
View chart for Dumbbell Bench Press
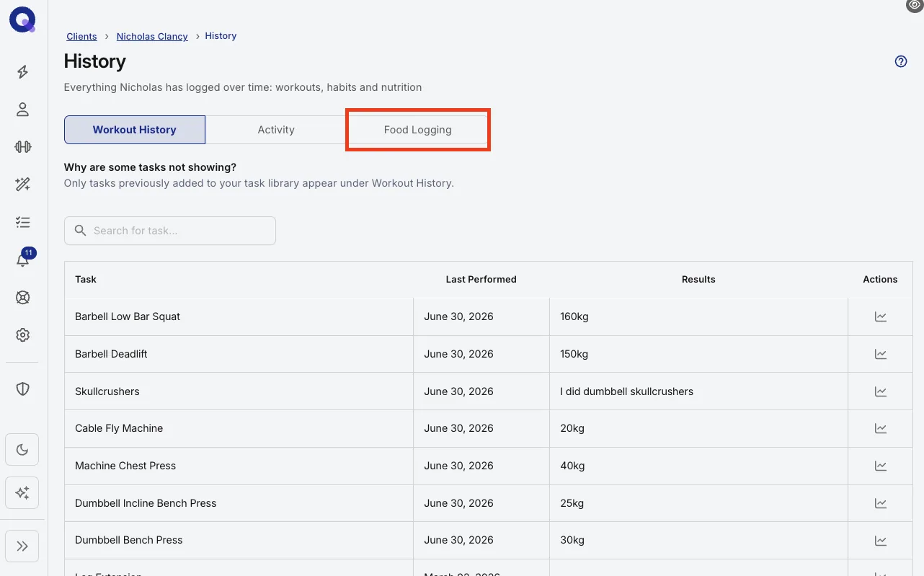point(881,540)
